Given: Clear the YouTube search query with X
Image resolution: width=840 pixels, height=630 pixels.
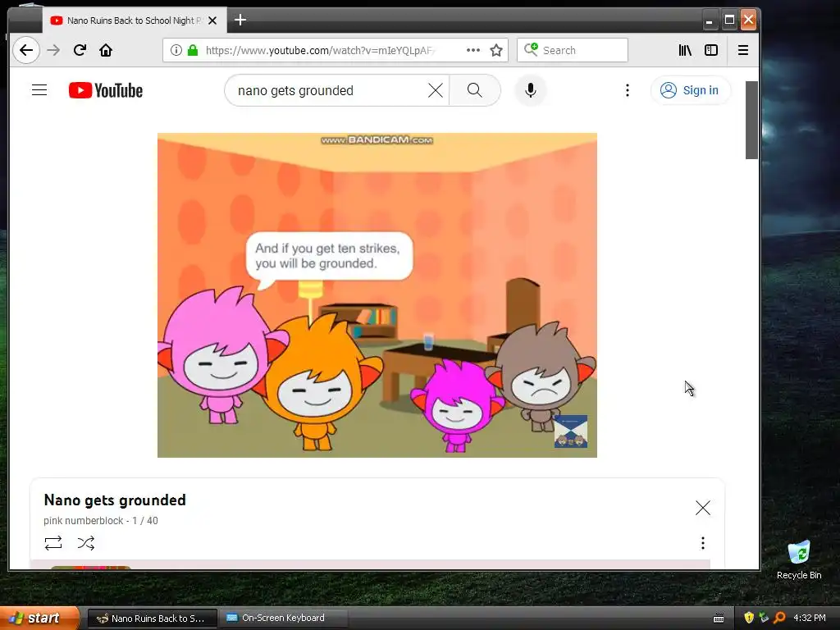Looking at the screenshot, I should 436,90.
